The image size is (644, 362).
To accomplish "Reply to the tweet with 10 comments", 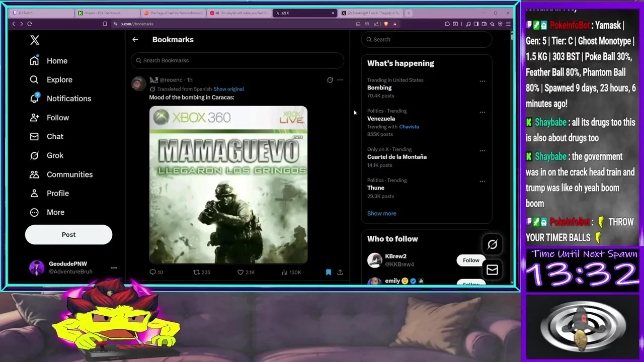I will point(156,272).
